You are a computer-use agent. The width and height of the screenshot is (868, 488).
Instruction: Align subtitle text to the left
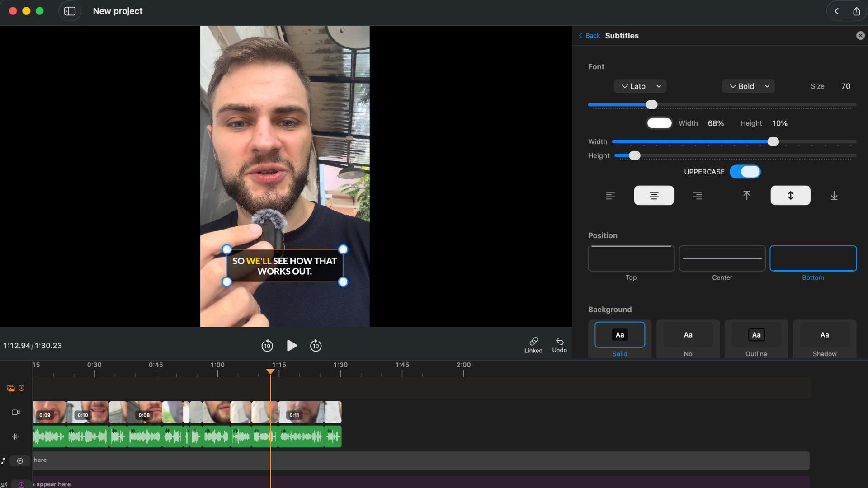pyautogui.click(x=610, y=196)
